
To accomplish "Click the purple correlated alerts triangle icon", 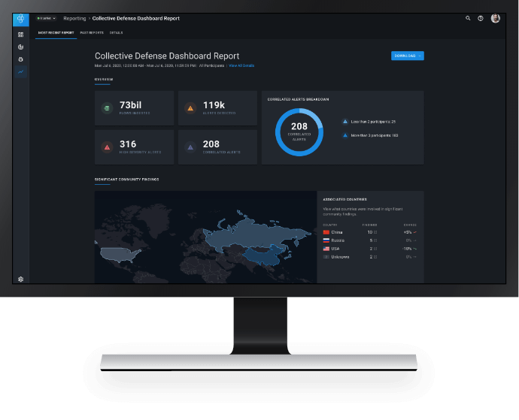I will point(190,147).
